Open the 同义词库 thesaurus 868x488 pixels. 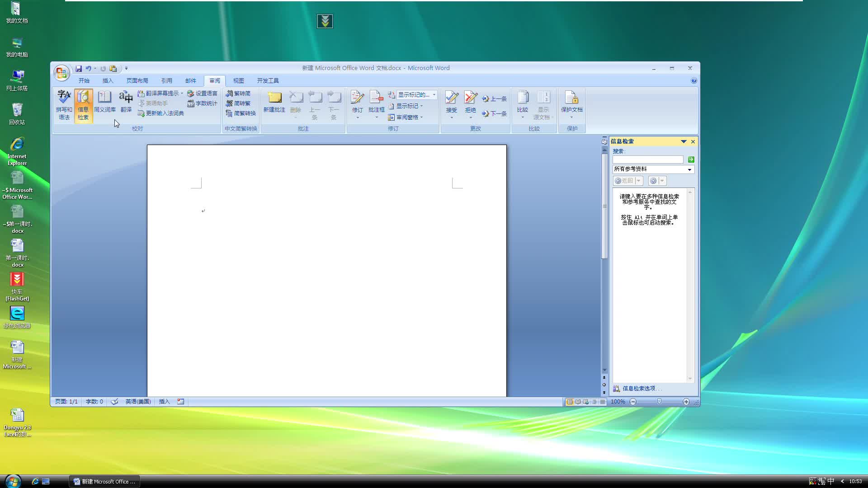tap(104, 104)
